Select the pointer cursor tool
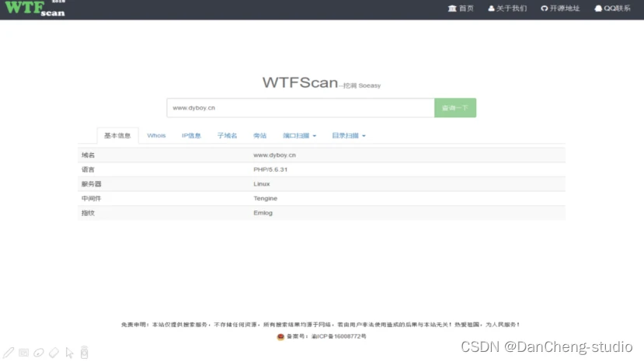Viewport: 644px width, 362px height. point(69,353)
